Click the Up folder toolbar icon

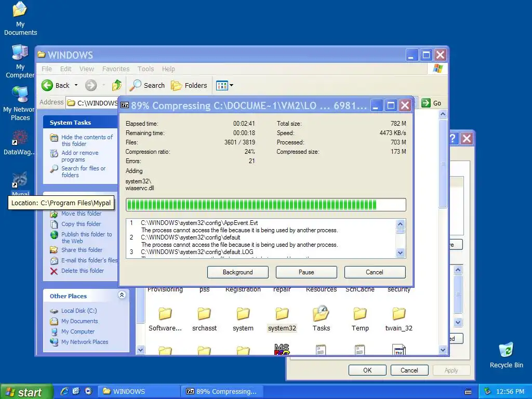[117, 86]
